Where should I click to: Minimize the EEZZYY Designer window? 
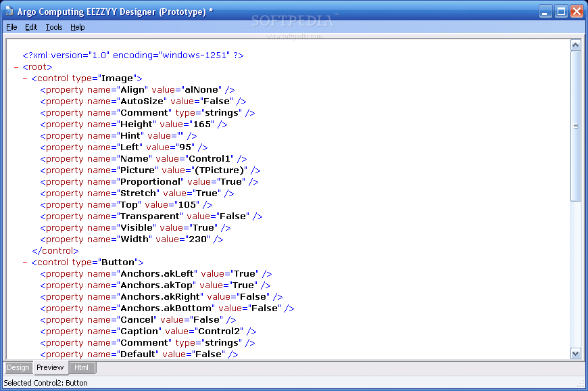coord(545,11)
